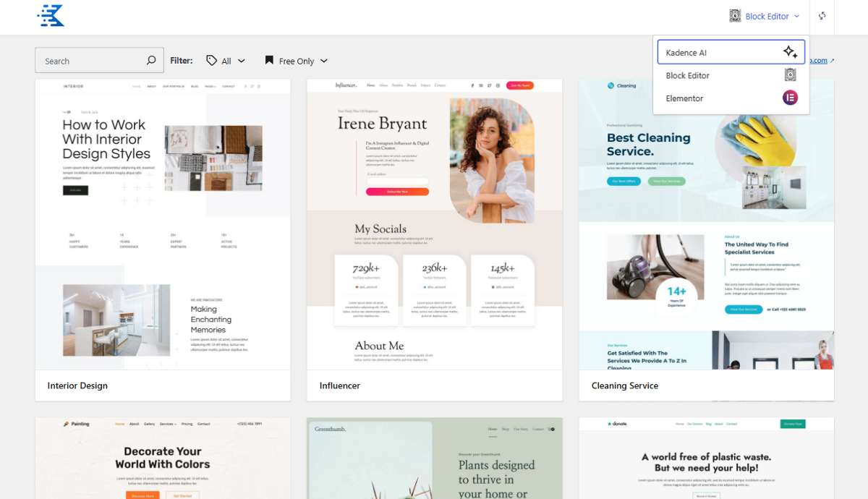Viewport: 868px width, 499px height.
Task: Open the Free Only filter dropdown
Action: 296,61
